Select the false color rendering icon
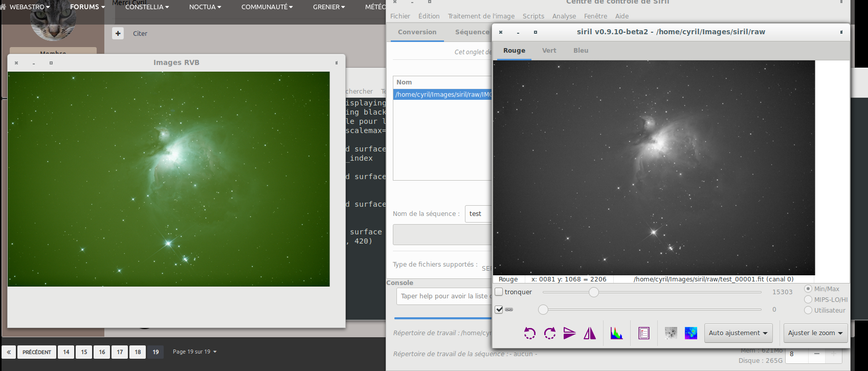This screenshot has width=868, height=371. [x=691, y=333]
